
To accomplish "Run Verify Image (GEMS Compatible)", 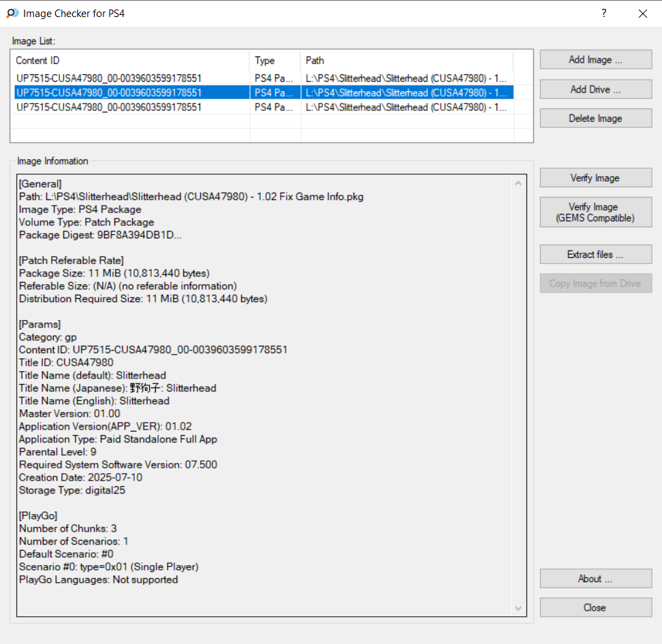I will (595, 212).
